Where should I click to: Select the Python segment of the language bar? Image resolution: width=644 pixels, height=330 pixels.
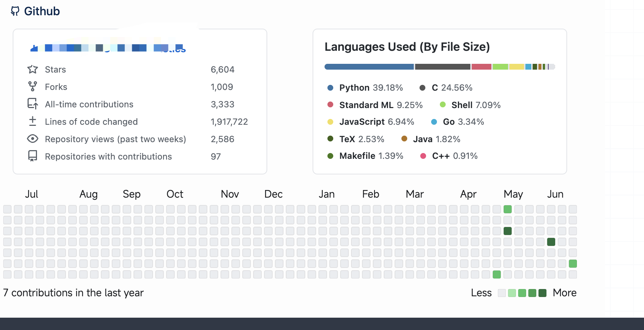(x=369, y=67)
